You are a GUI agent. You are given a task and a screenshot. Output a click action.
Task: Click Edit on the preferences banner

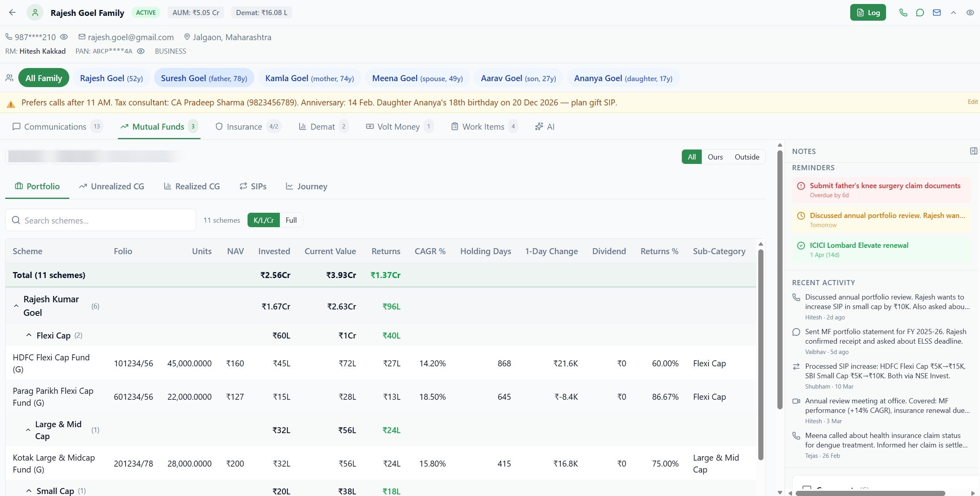[x=972, y=102]
